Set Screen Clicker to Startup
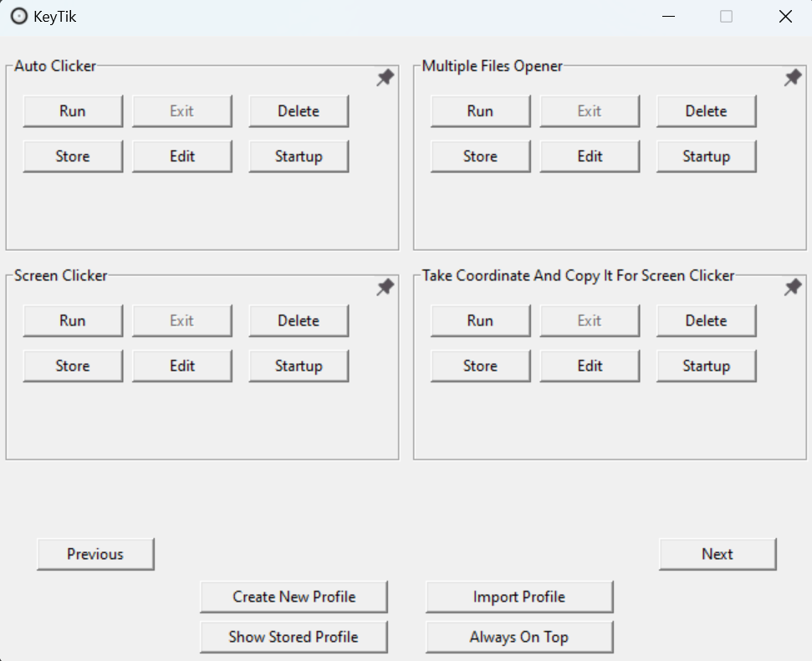812x661 pixels. click(x=299, y=366)
